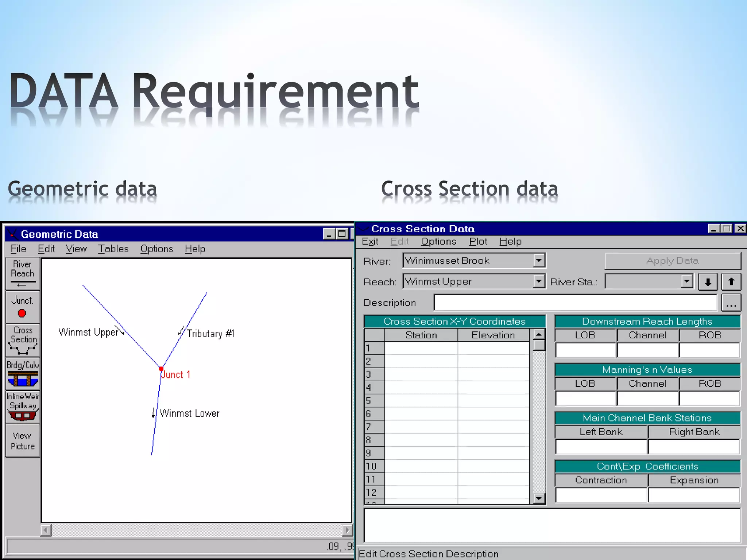Image resolution: width=747 pixels, height=560 pixels.
Task: Open the Cross Section editor tool
Action: tap(23, 340)
